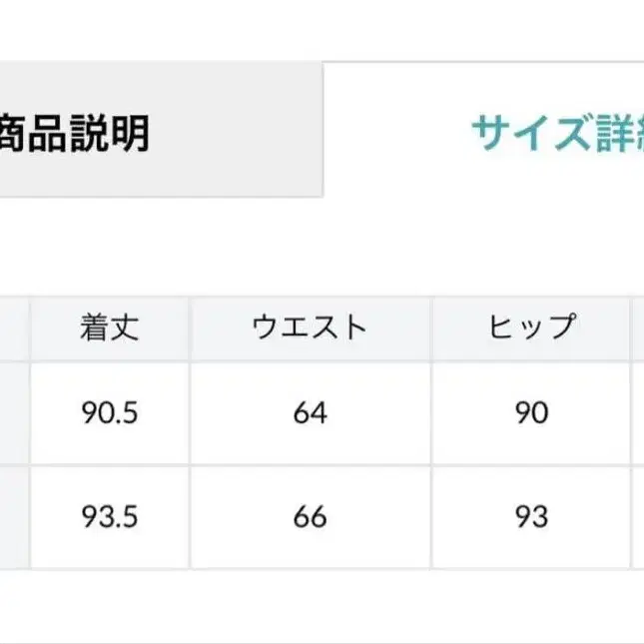
Task: Click the blank cell left of 90.5
Action: point(14,412)
